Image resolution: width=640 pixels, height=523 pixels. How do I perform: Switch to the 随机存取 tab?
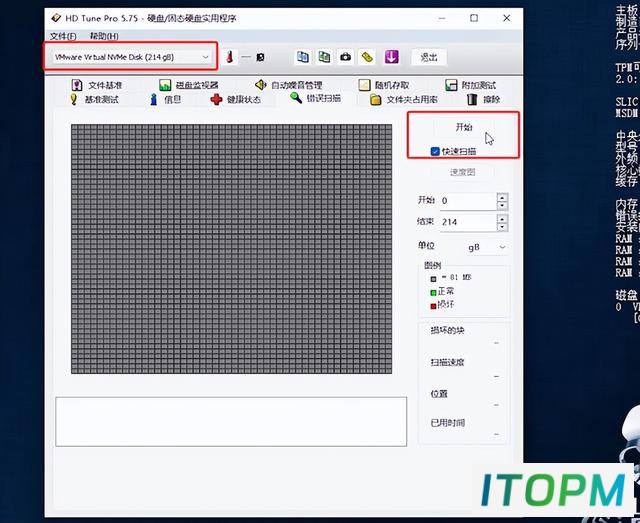click(x=384, y=85)
